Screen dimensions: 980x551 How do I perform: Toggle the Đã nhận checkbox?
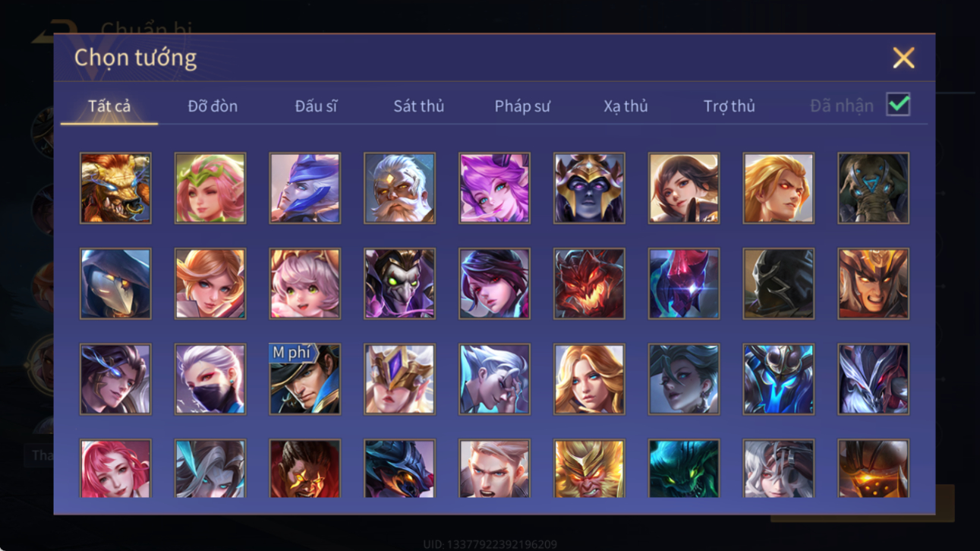click(x=898, y=105)
